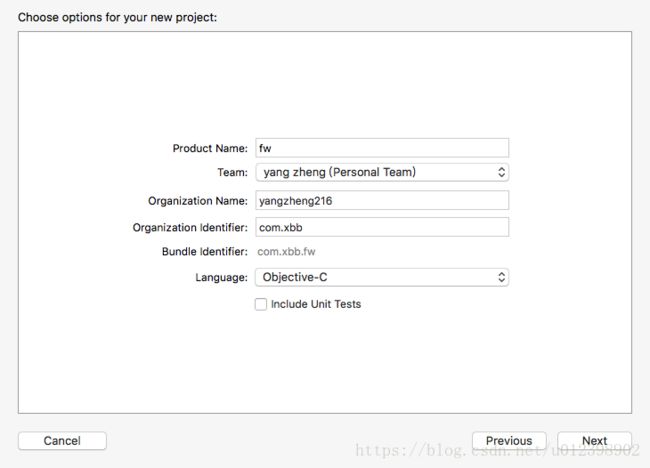This screenshot has height=468, width=650.
Task: Click the Bundle Identifier value com.xbb.fw
Action: tap(286, 252)
